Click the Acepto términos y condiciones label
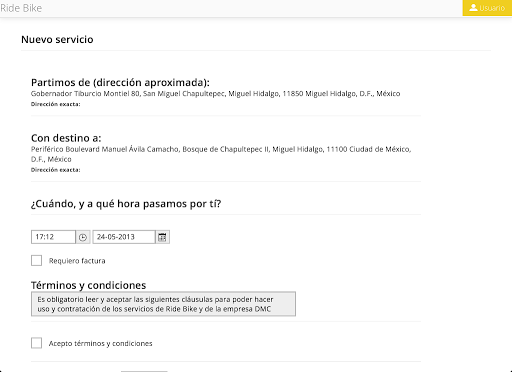The height and width of the screenshot is (372, 512). point(100,343)
